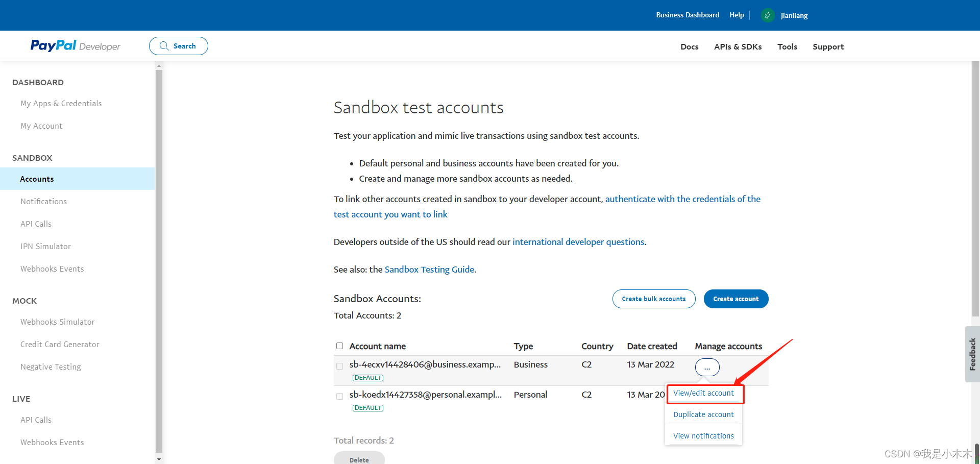The image size is (980, 464).
Task: Select the header checkbox beside Account name
Action: click(339, 346)
